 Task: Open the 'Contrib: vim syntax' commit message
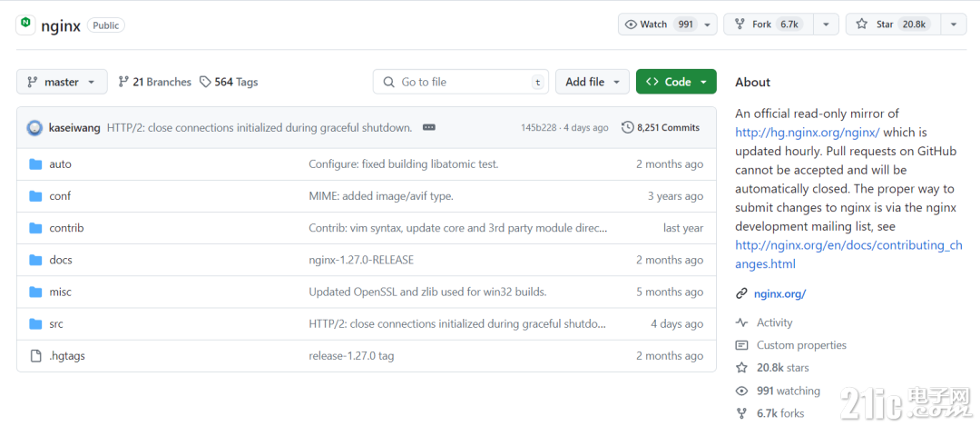457,228
